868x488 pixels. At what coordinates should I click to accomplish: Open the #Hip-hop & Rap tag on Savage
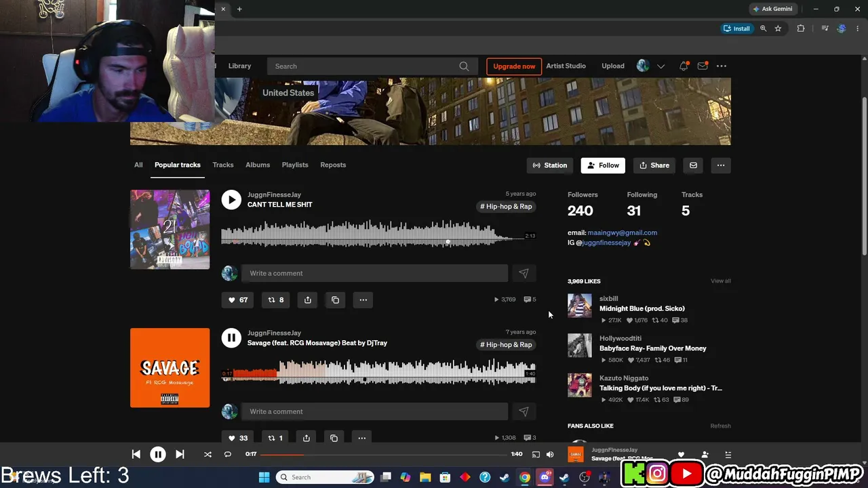click(x=506, y=344)
